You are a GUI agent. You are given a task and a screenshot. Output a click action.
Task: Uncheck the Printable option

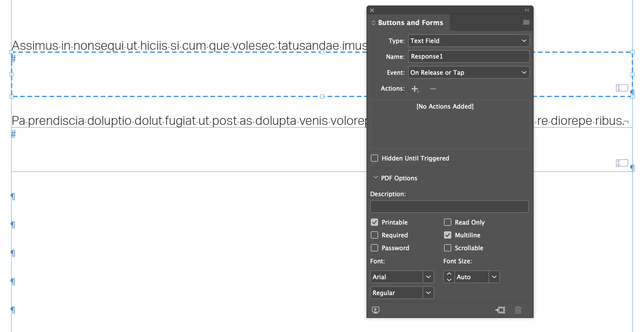[374, 222]
